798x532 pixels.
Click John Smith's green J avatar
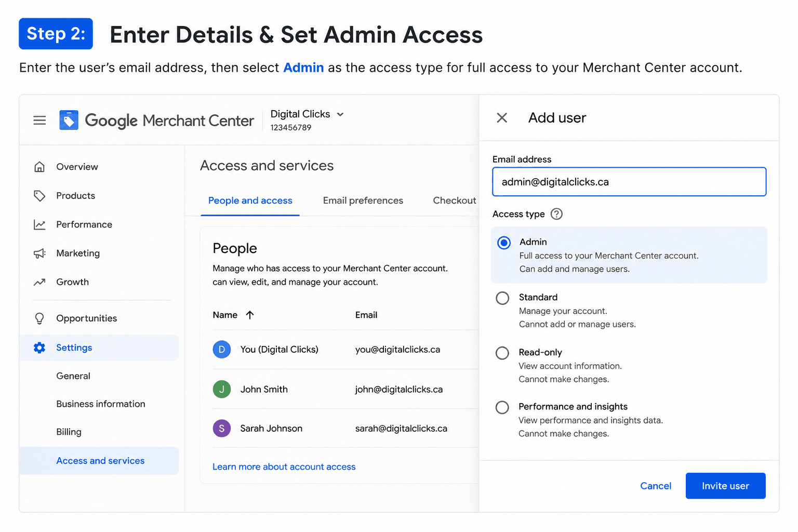point(222,389)
